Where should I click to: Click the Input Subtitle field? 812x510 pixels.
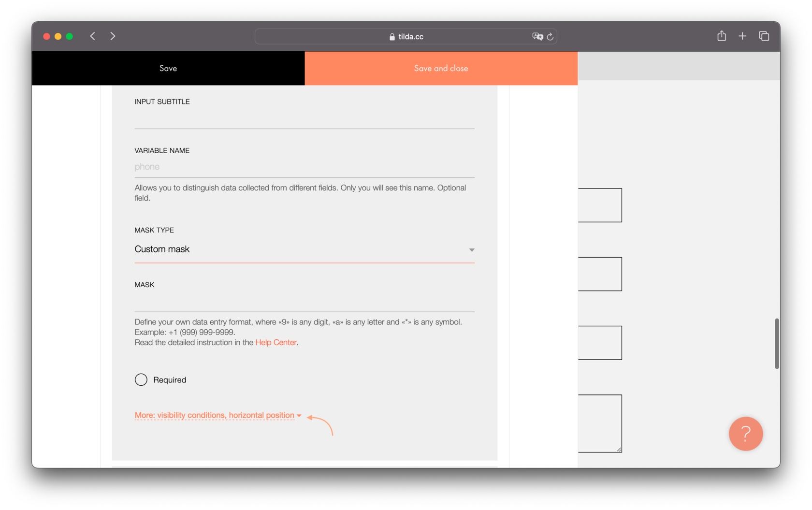coord(304,120)
